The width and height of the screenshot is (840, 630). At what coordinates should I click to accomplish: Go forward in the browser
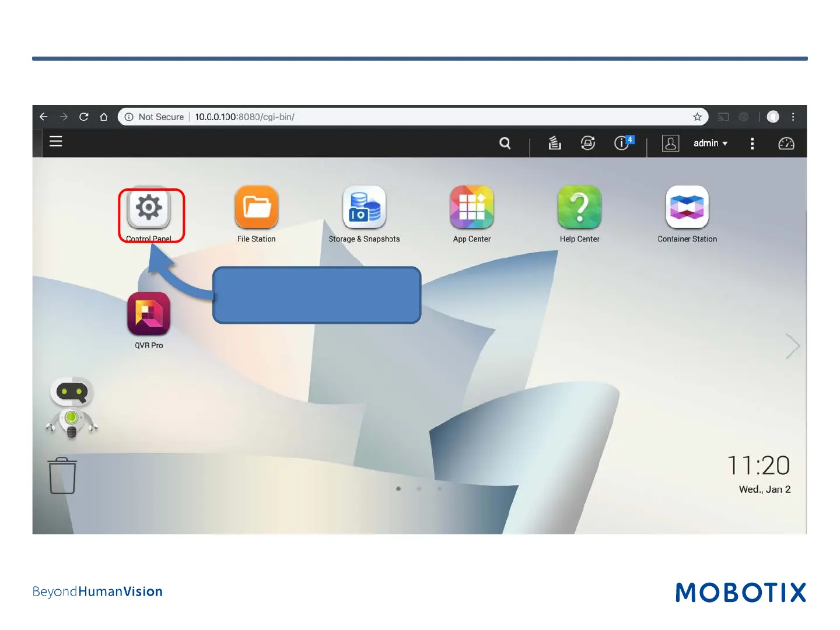64,117
